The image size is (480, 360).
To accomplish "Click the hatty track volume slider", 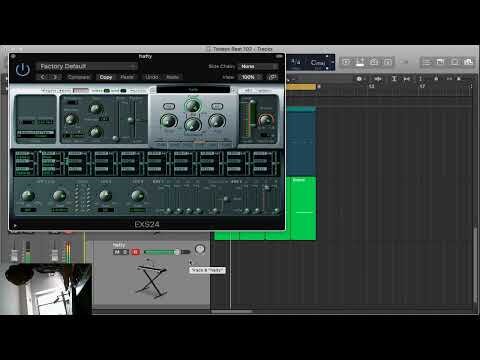I will coord(167,252).
